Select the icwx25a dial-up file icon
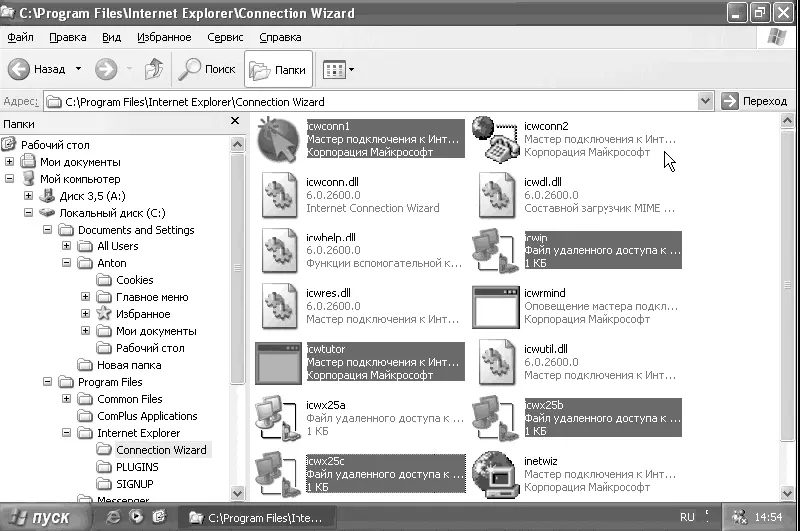This screenshot has height=531, width=800. [277, 418]
